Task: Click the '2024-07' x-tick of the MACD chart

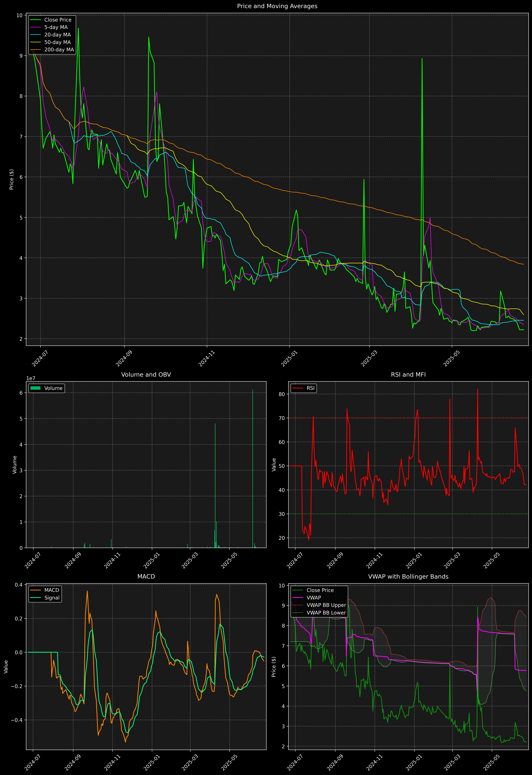Action: click(33, 762)
